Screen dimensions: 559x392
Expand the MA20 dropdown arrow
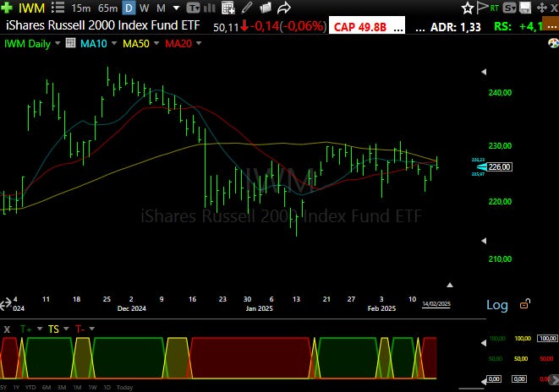pyautogui.click(x=199, y=43)
